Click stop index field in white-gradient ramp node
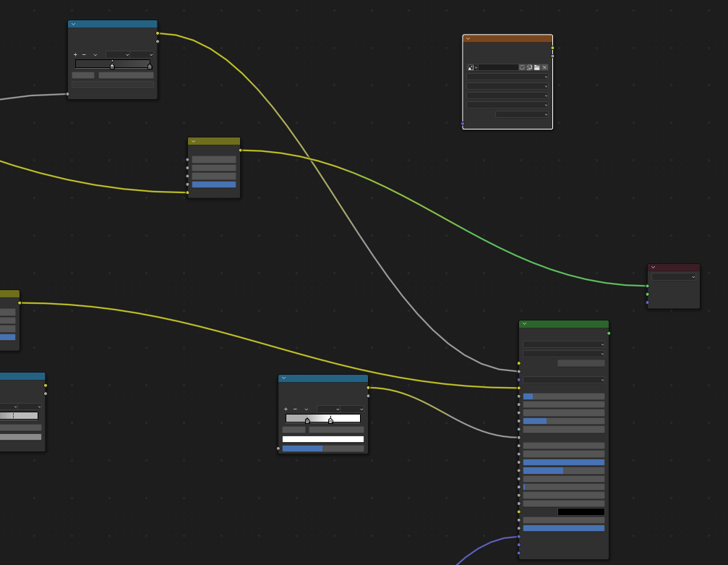Image resolution: width=728 pixels, height=565 pixels. (294, 430)
